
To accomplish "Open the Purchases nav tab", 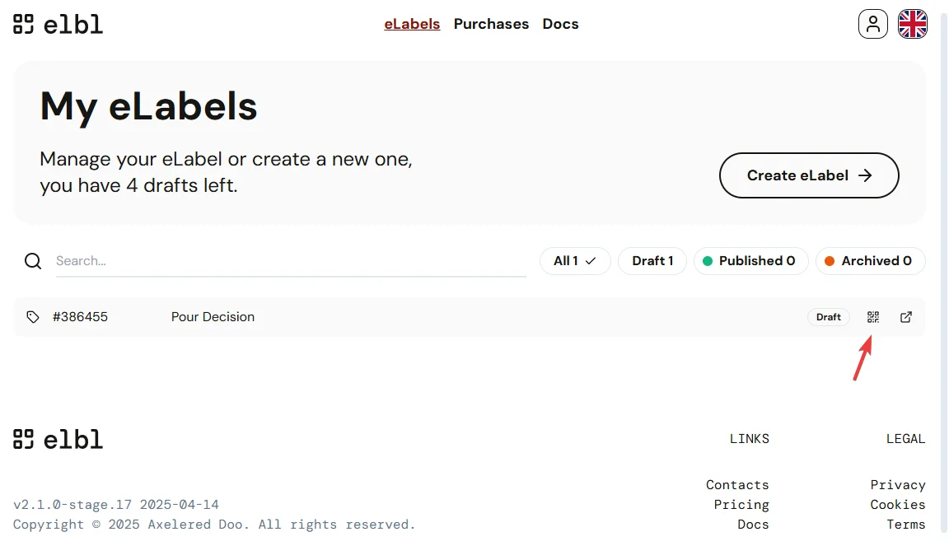I will click(x=491, y=24).
